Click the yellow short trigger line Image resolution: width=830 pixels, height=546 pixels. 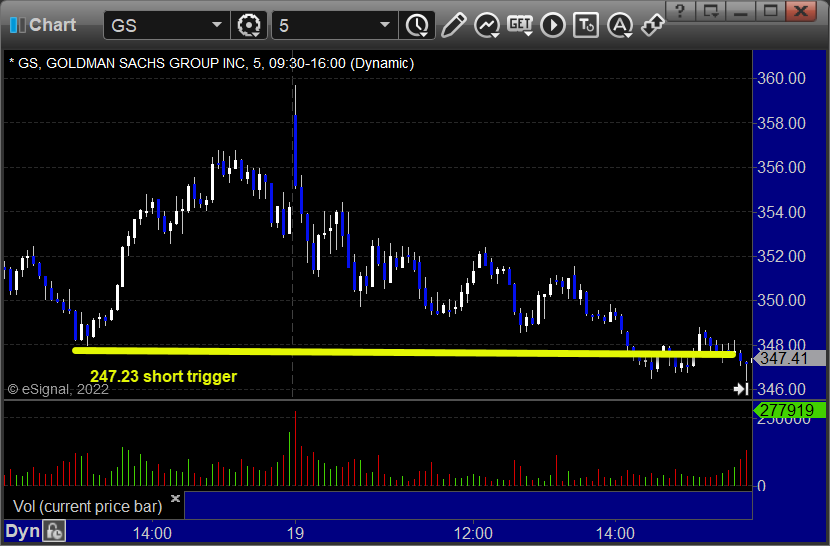[403, 352]
